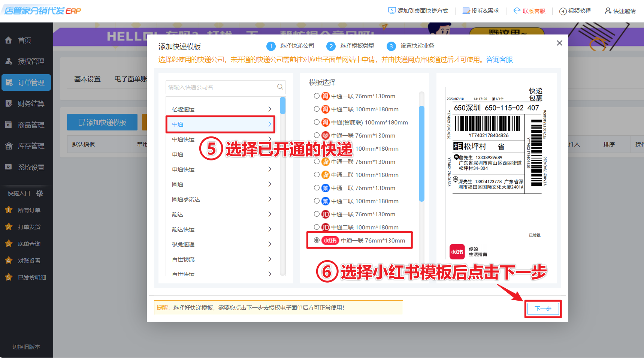
Task: Click the user icon for 授权管理
Action: tap(9, 61)
